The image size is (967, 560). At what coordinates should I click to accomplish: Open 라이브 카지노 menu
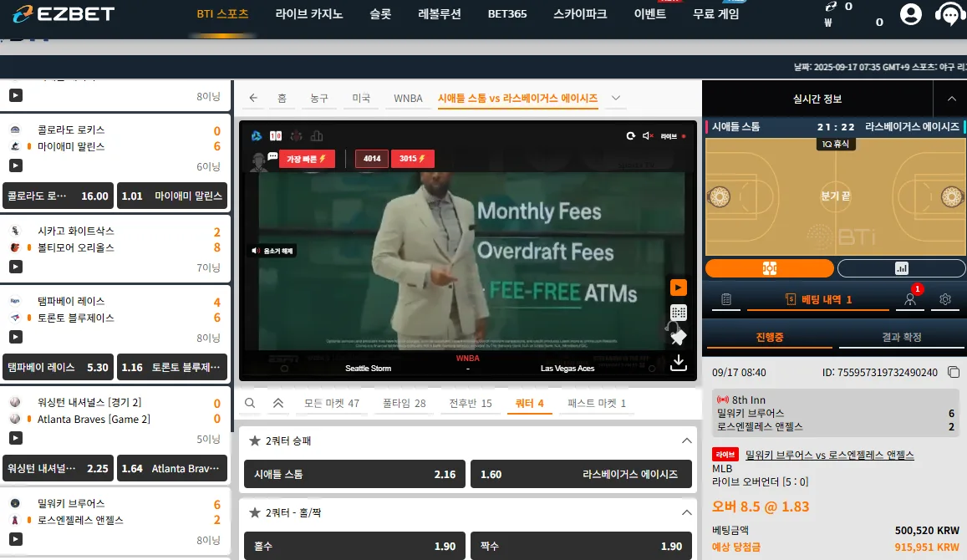309,13
